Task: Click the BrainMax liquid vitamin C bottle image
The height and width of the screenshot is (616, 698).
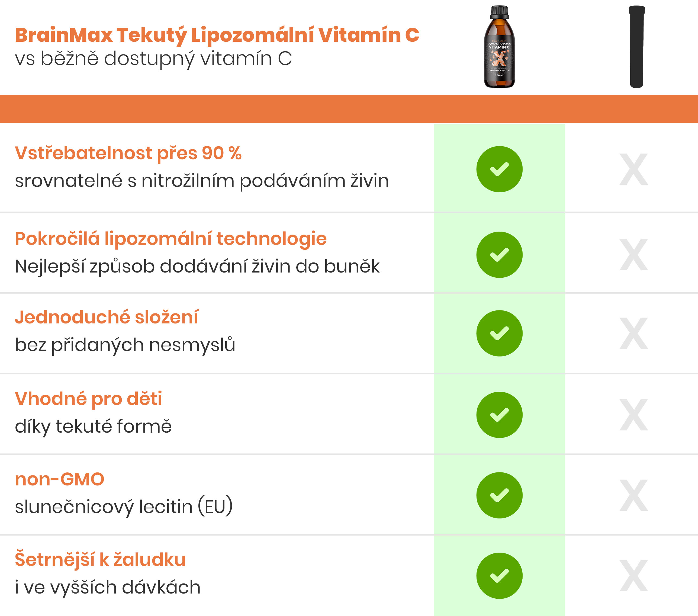Action: (499, 47)
